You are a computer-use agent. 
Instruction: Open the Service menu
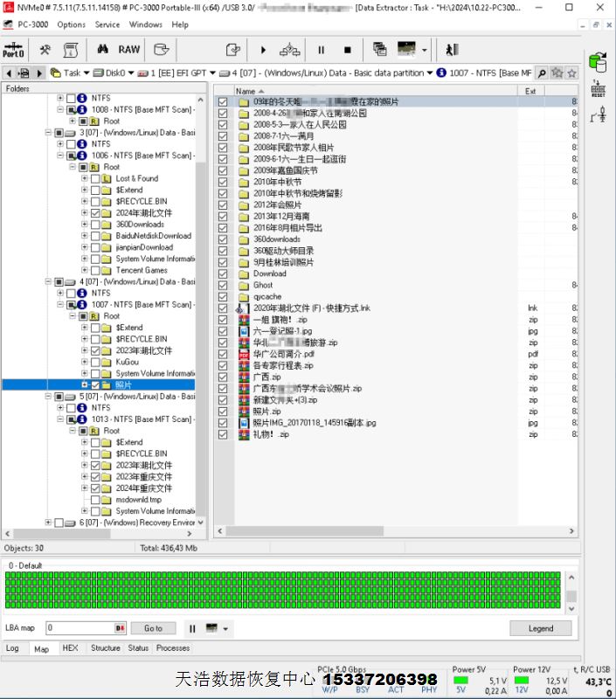107,24
